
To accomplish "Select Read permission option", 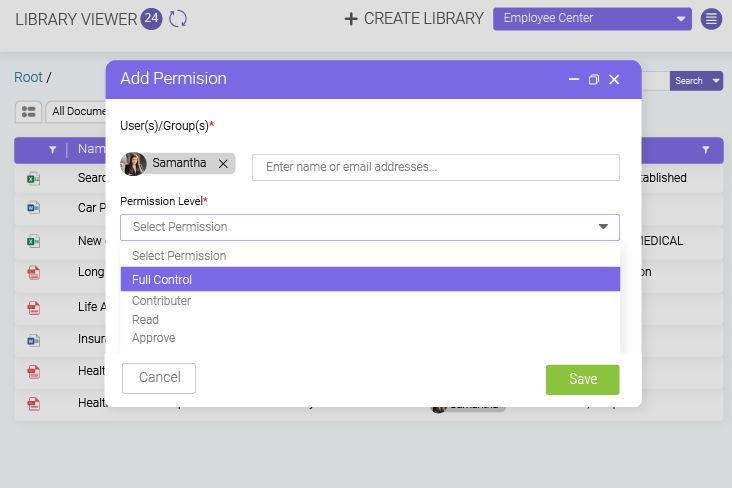I will tap(370, 320).
